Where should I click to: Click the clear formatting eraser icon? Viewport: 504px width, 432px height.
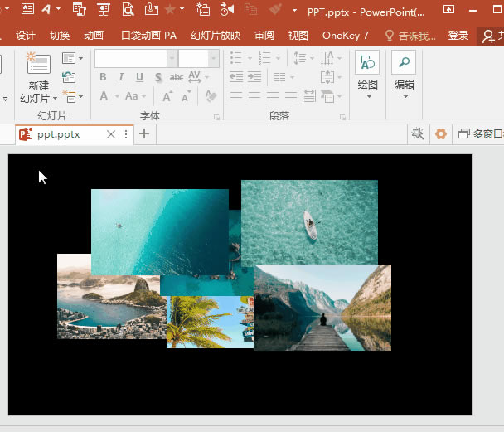coord(211,96)
